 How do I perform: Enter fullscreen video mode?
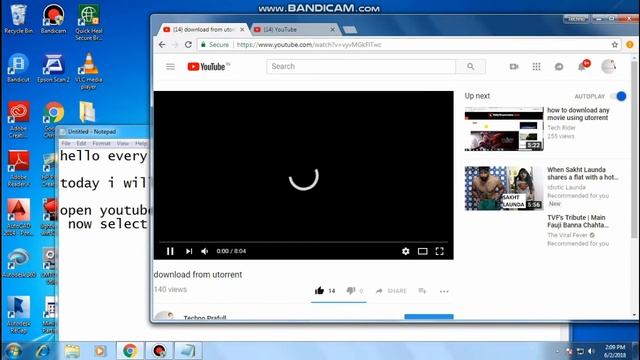click(x=439, y=251)
